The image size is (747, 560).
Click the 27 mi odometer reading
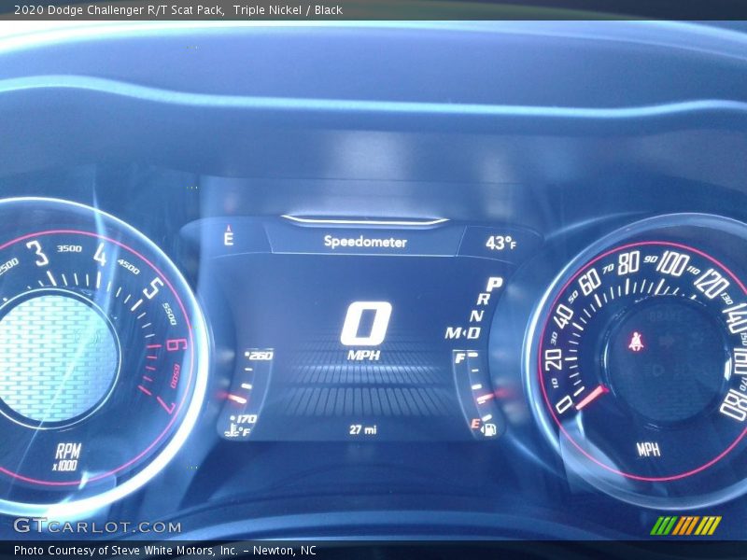coord(363,429)
